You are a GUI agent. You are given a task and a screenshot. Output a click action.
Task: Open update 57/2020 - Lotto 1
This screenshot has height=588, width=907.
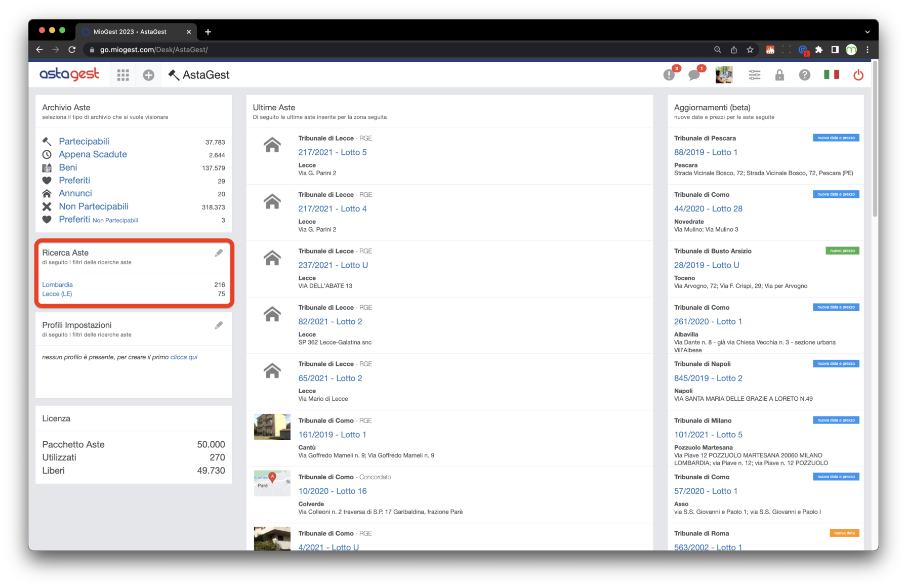pos(706,491)
